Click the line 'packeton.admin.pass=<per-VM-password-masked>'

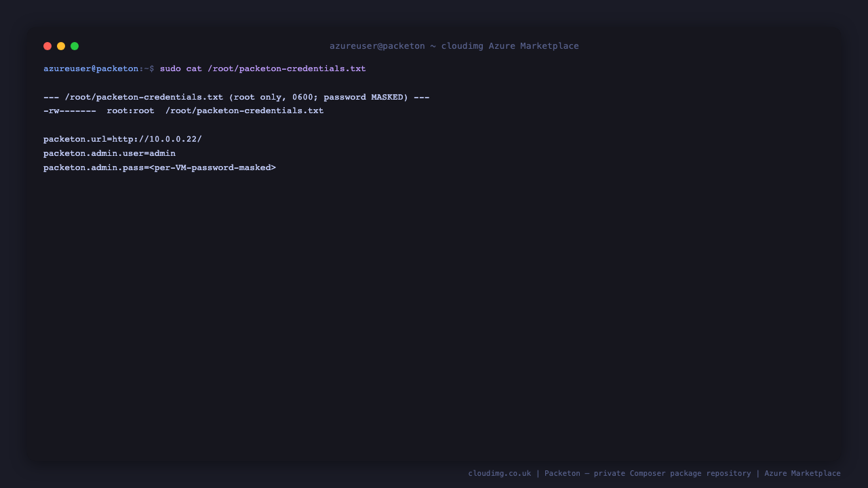[160, 167]
